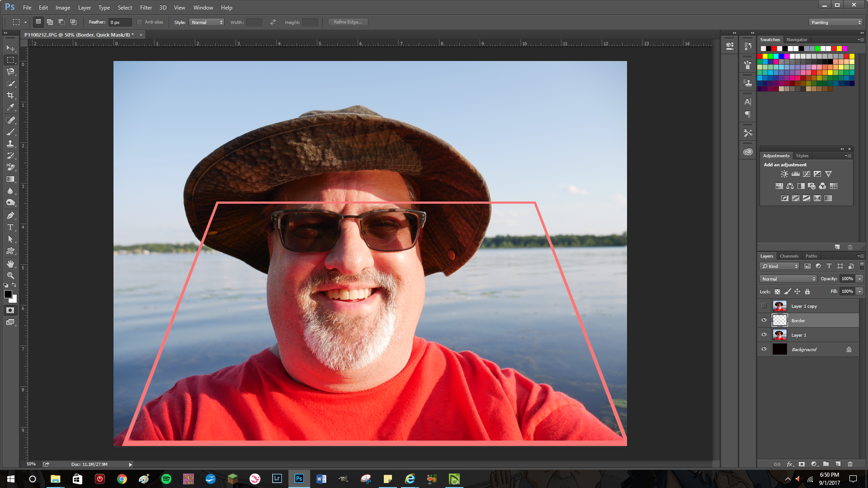This screenshot has width=868, height=488.
Task: Select the History Brush tool
Action: [x=10, y=155]
